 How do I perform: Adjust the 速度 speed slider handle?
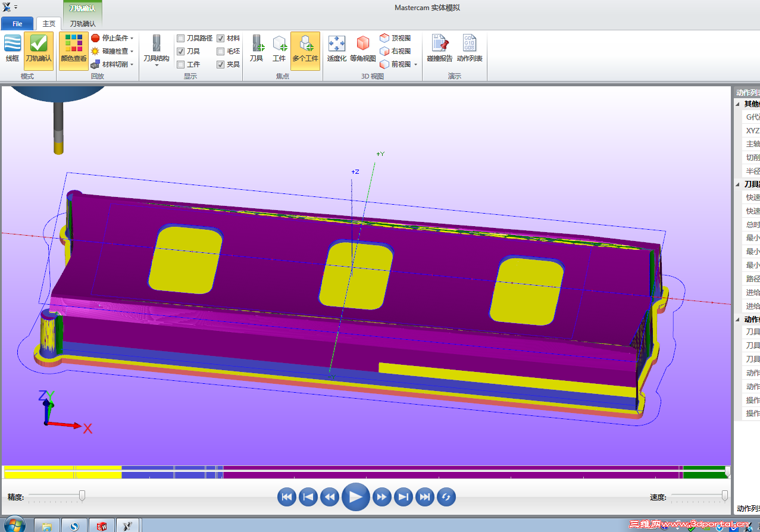[724, 496]
